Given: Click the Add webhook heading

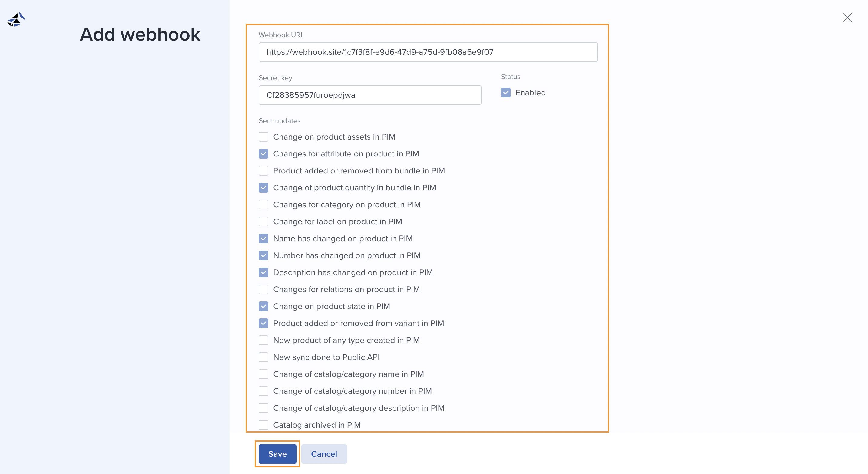Looking at the screenshot, I should [x=140, y=34].
